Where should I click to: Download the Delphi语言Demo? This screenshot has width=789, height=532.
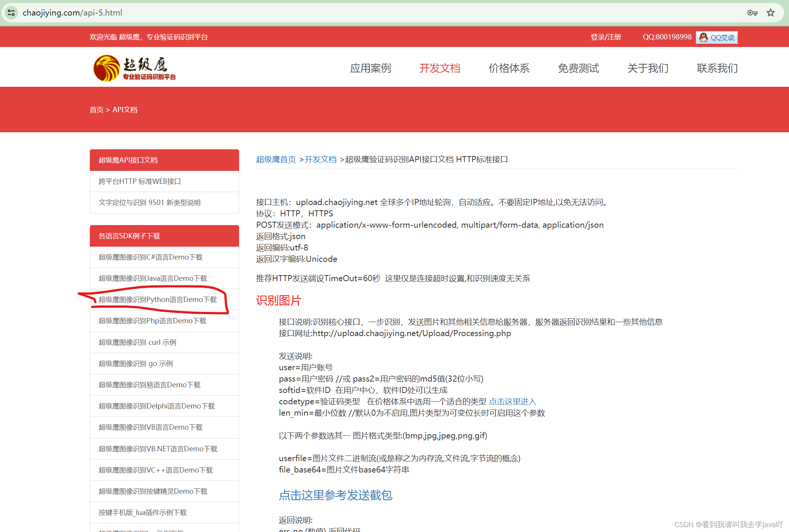click(x=164, y=406)
